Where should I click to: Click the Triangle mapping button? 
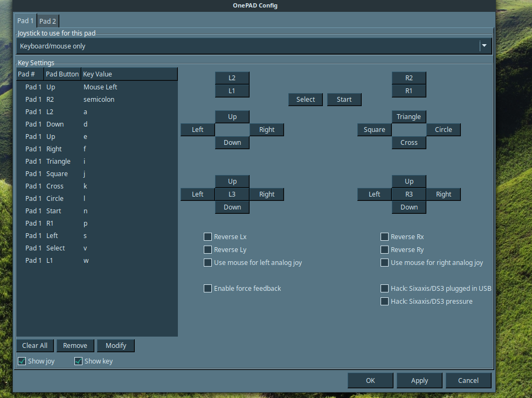tap(409, 116)
